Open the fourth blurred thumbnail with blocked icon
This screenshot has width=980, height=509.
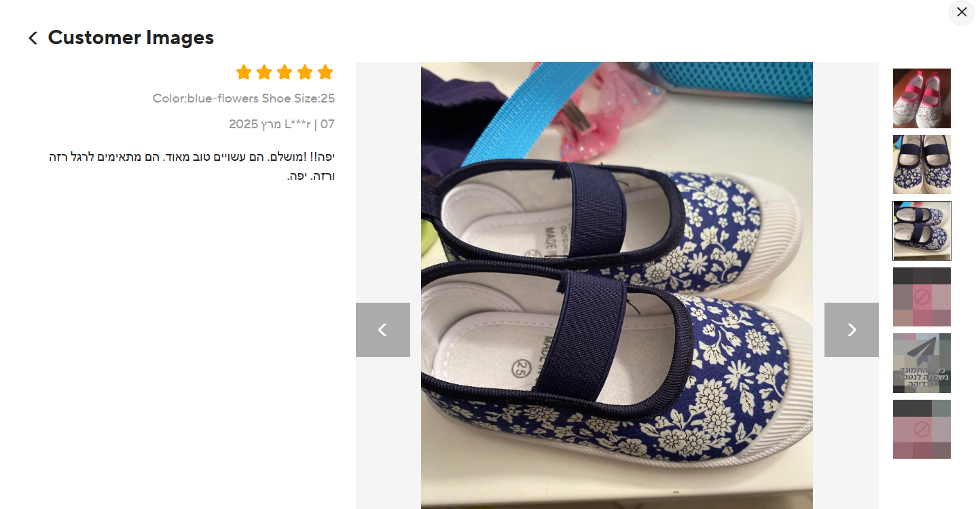[x=922, y=297]
